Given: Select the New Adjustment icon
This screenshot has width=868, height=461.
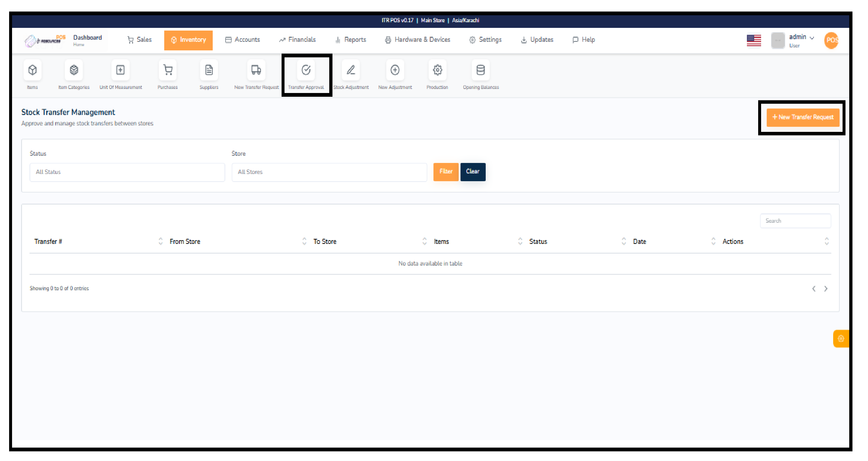Looking at the screenshot, I should 395,72.
